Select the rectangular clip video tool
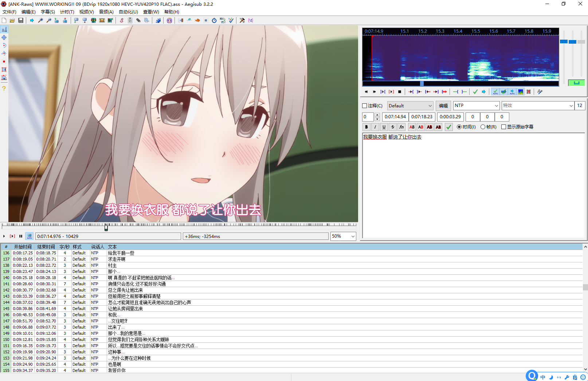Viewport: 588px width, 381px height. (4, 70)
